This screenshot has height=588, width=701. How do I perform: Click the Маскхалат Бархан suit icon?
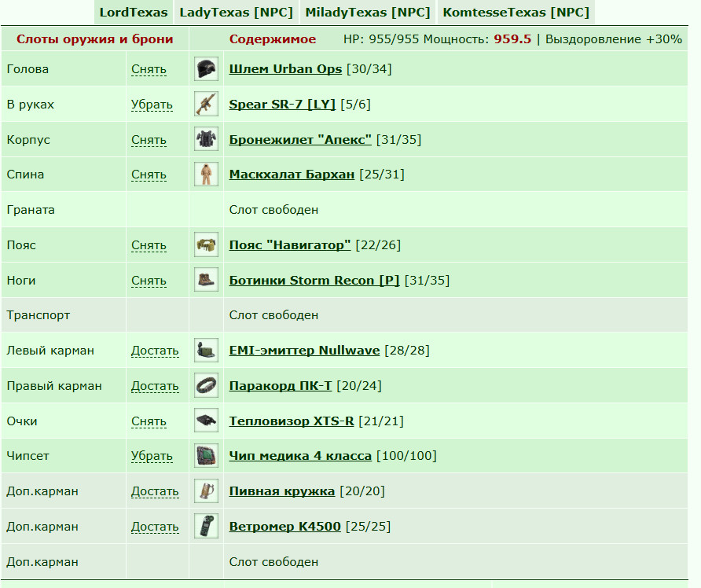coord(206,175)
